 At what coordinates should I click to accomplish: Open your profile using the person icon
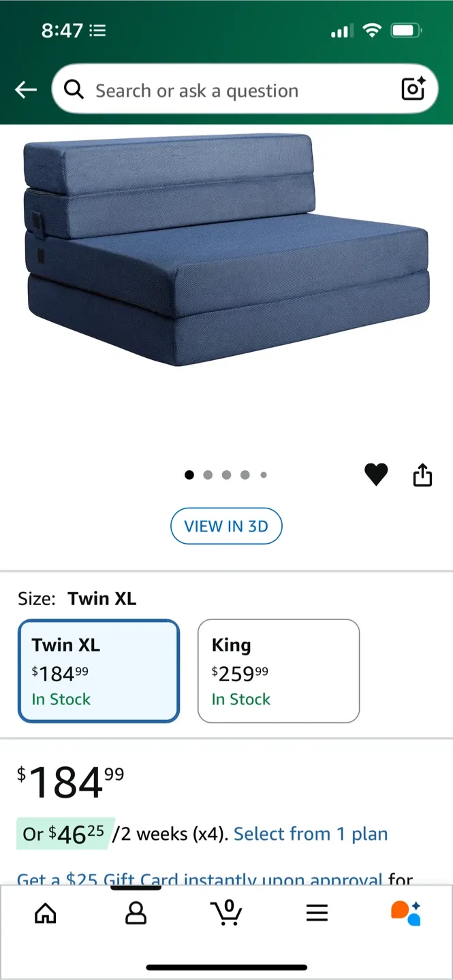[136, 913]
